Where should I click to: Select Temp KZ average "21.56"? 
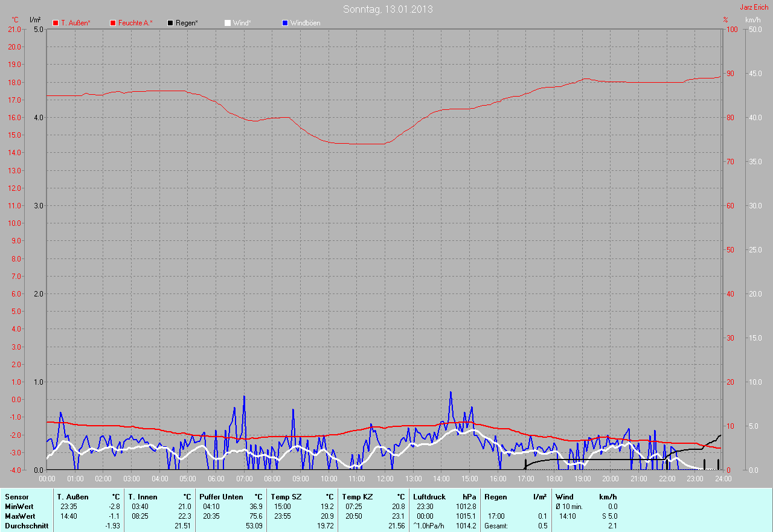tap(396, 526)
